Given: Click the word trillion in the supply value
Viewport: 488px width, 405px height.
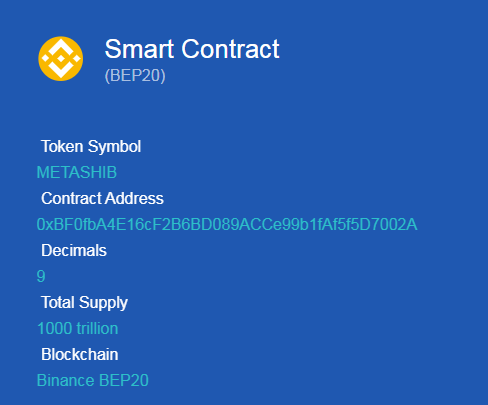Looking at the screenshot, I should 97,328.
